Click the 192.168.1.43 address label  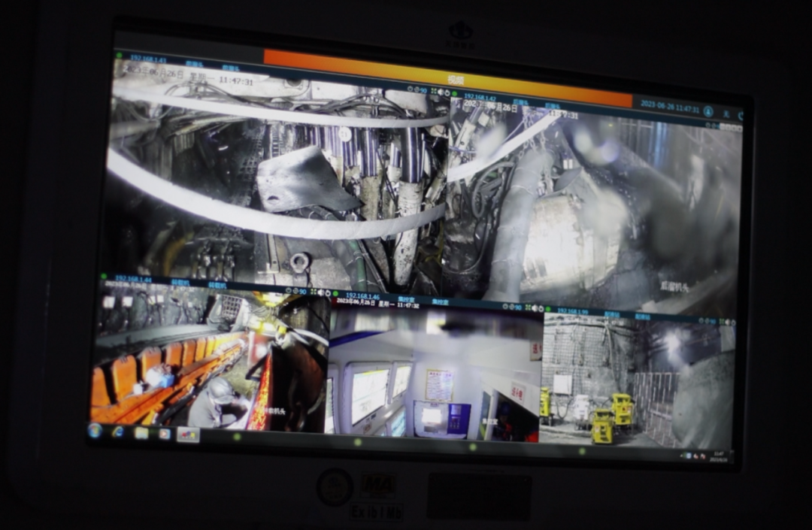(x=148, y=59)
